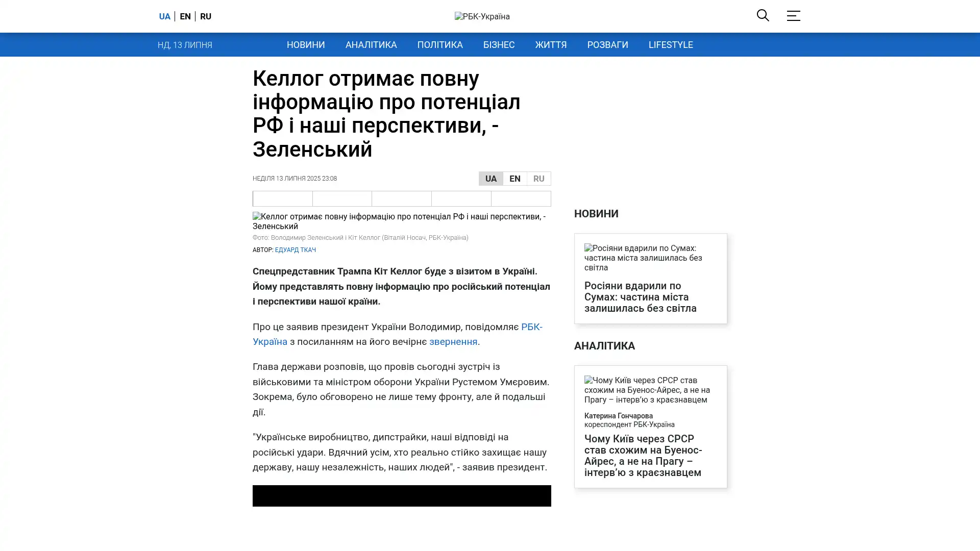This screenshot has width=980, height=551.
Task: Open the hamburger menu icon
Action: point(793,15)
